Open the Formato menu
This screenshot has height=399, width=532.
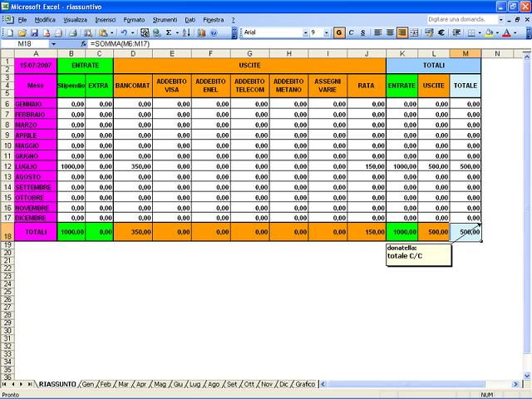[x=133, y=18]
